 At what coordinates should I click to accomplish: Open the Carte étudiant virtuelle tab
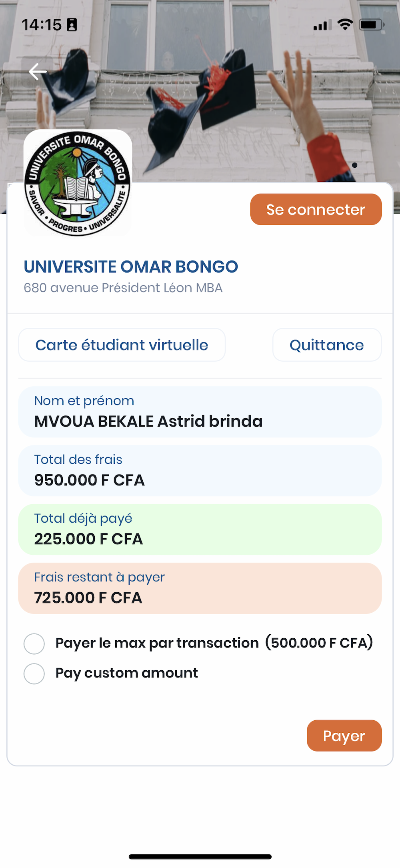122,345
